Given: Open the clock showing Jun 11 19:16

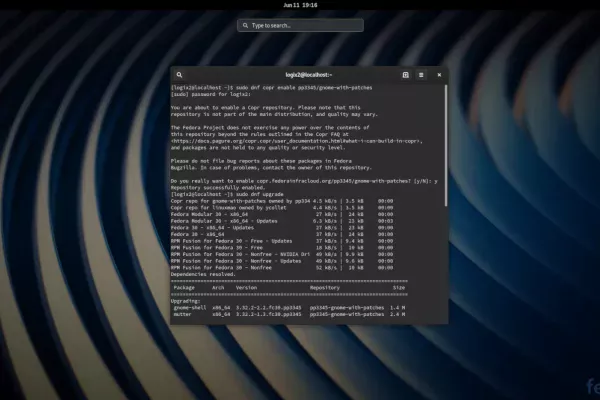Looking at the screenshot, I should (300, 5).
